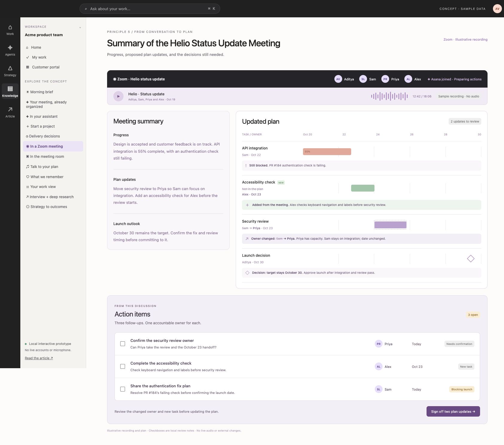The image size is (504, 445).
Task: Click the purple Security review timeline bar
Action: tap(390, 225)
